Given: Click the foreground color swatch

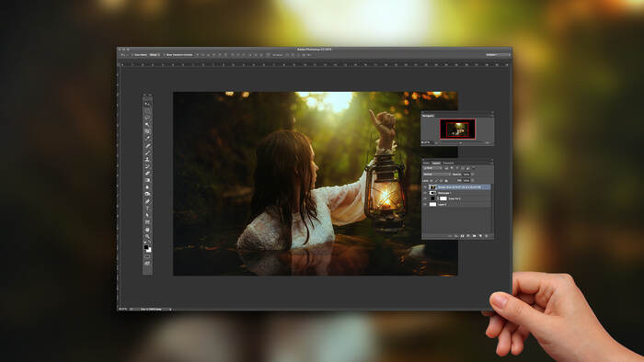Looking at the screenshot, I should tap(145, 247).
